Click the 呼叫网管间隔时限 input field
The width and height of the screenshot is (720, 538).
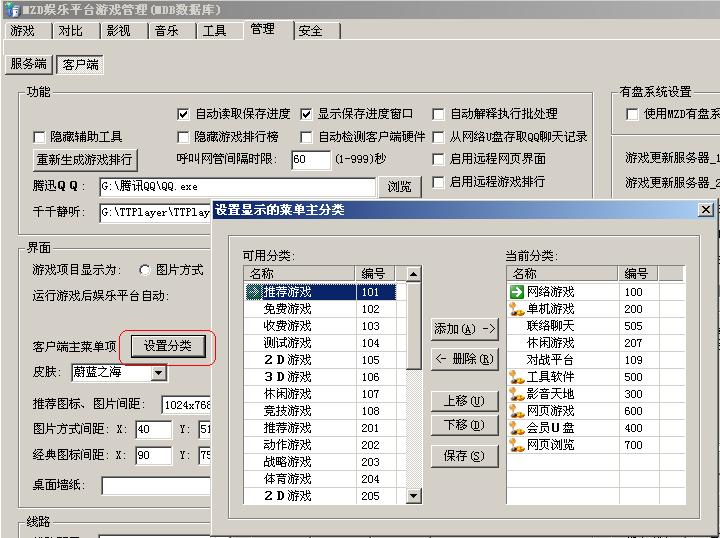pos(311,160)
